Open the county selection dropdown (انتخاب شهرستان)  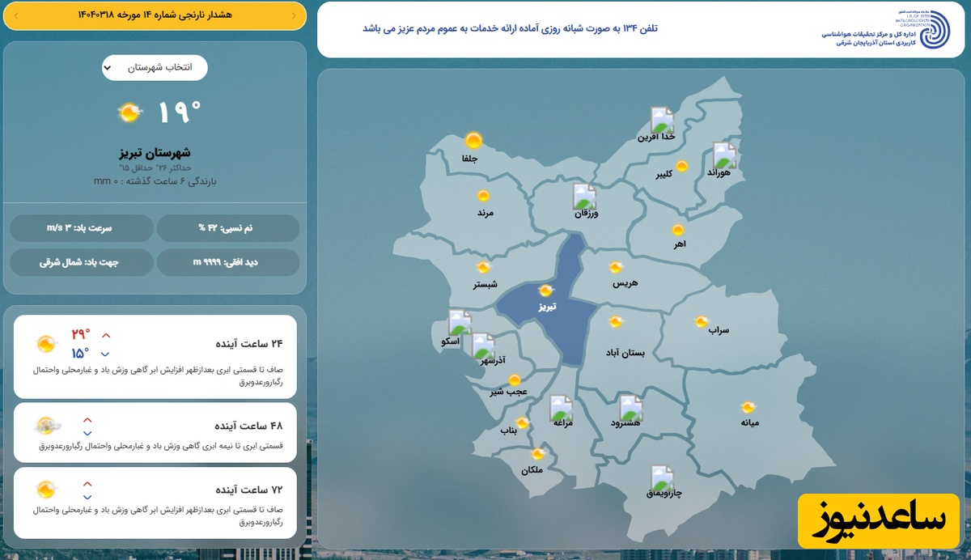tap(155, 67)
